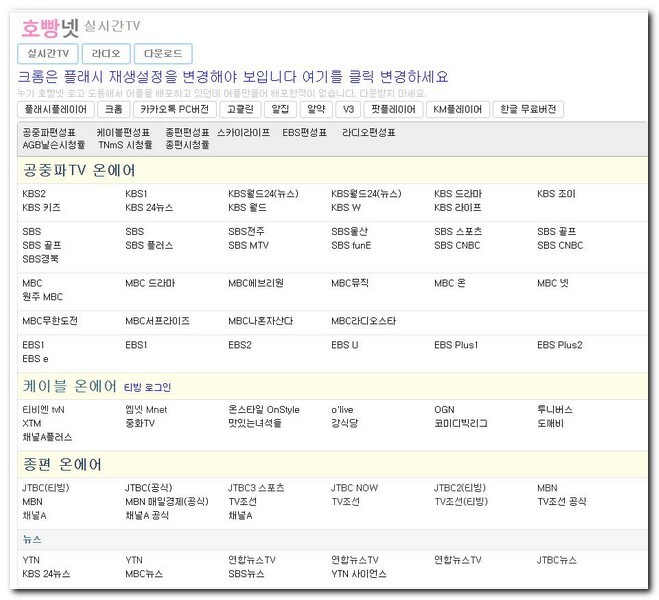The image size is (659, 600).
Task: Open the EBS e channel
Action: click(x=35, y=359)
